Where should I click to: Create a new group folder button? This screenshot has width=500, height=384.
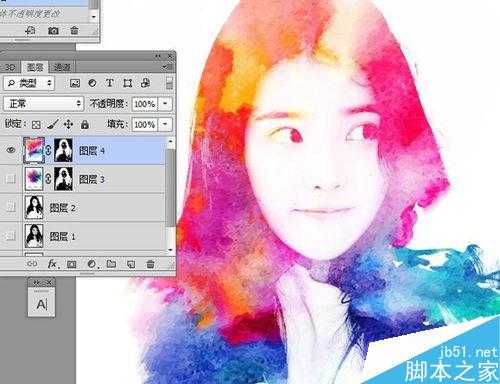click(x=111, y=264)
